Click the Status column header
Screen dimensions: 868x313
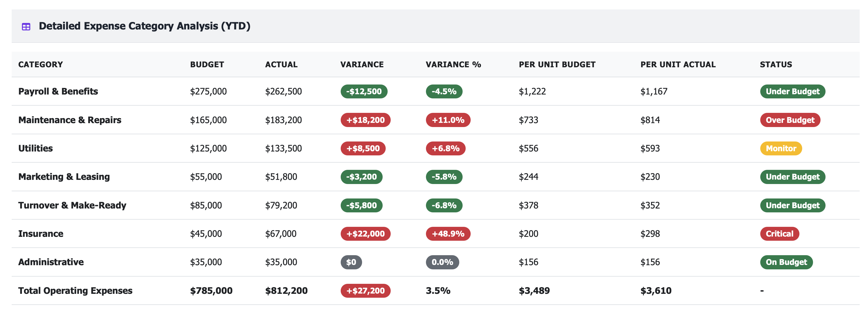click(776, 64)
